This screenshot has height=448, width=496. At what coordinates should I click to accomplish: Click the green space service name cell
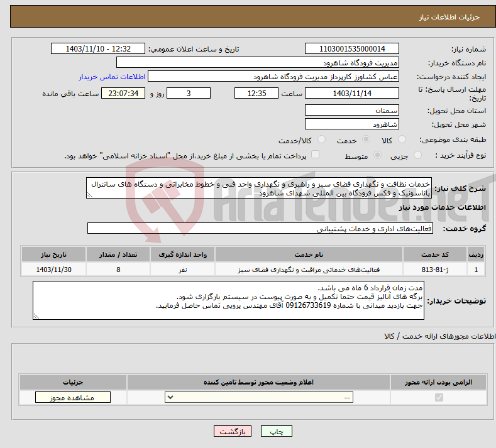pyautogui.click(x=309, y=270)
